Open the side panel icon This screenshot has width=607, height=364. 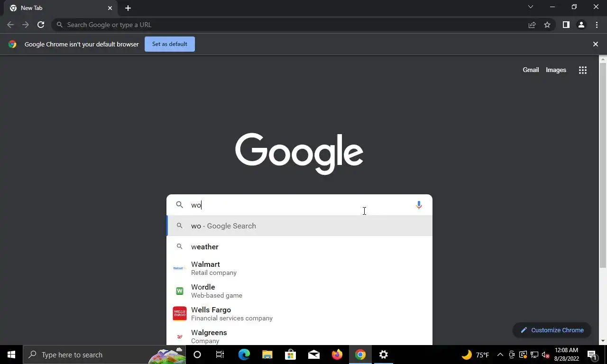tap(566, 25)
